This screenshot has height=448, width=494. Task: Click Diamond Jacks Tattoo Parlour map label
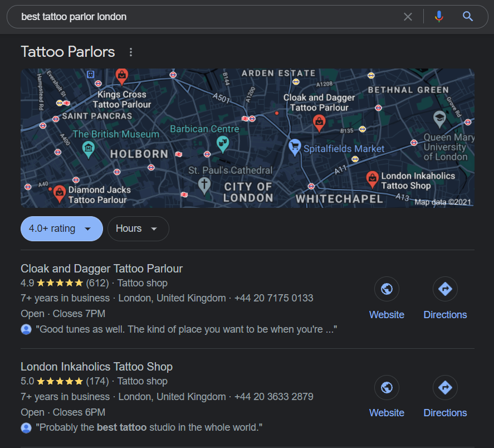[x=99, y=195]
